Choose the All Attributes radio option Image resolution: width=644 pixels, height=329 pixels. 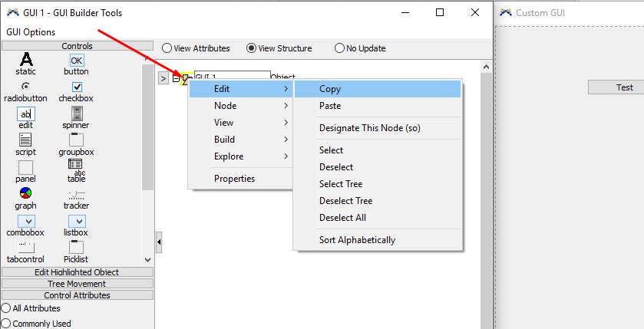click(x=6, y=308)
